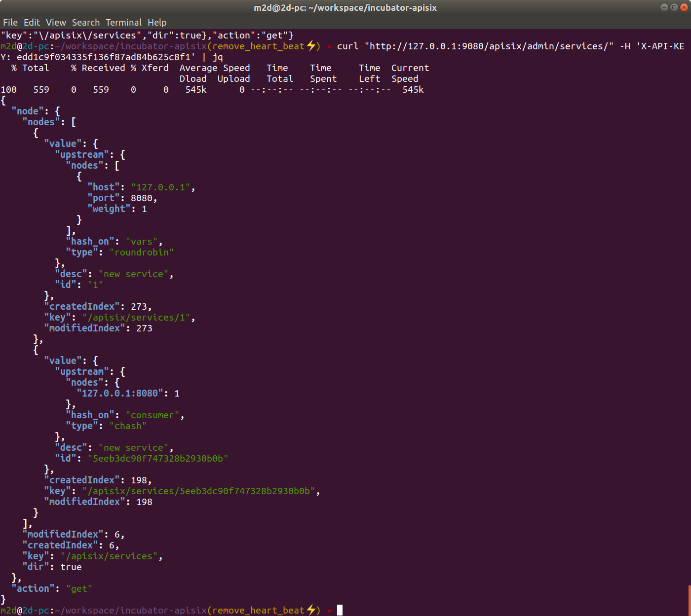691x616 pixels.
Task: Click the terminal scrollbar thumb
Action: pyautogui.click(x=689, y=600)
